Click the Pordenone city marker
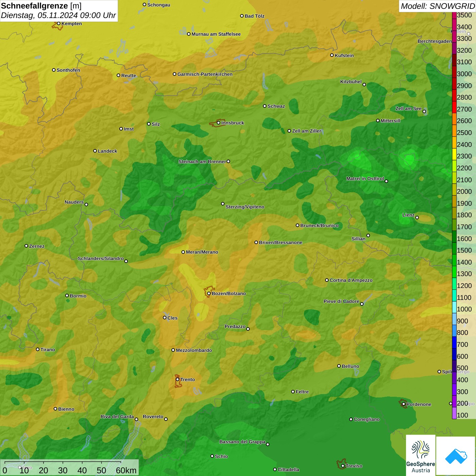476x476 pixels. coord(404,404)
